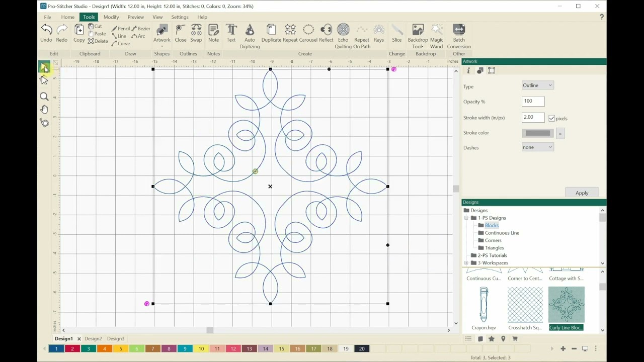644x362 pixels.
Task: Open the shopping cart in Designs panel
Action: click(x=515, y=339)
